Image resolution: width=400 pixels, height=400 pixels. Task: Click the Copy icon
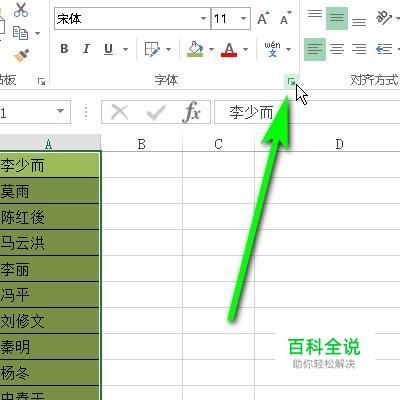coord(20,33)
